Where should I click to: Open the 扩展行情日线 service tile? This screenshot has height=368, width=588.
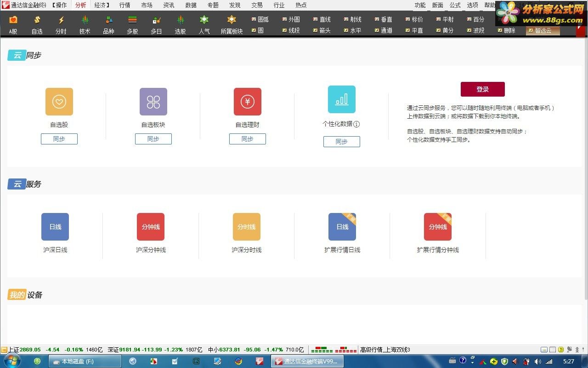coord(342,227)
